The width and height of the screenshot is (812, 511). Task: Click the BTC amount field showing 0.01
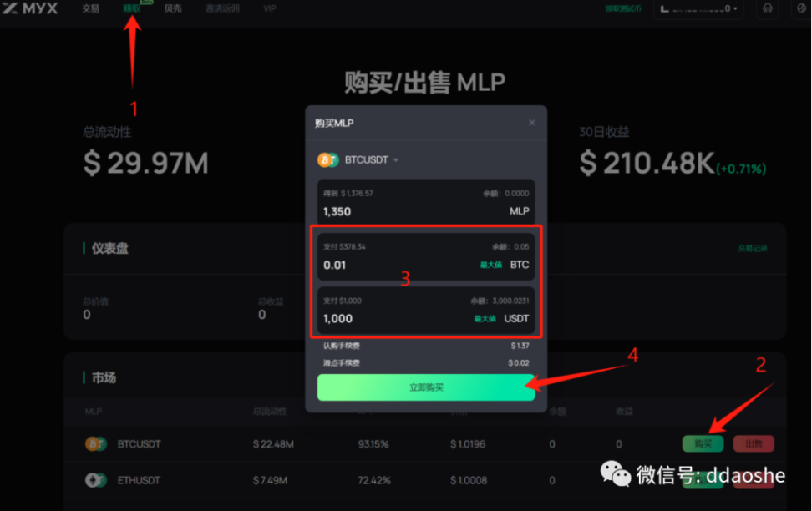click(426, 257)
